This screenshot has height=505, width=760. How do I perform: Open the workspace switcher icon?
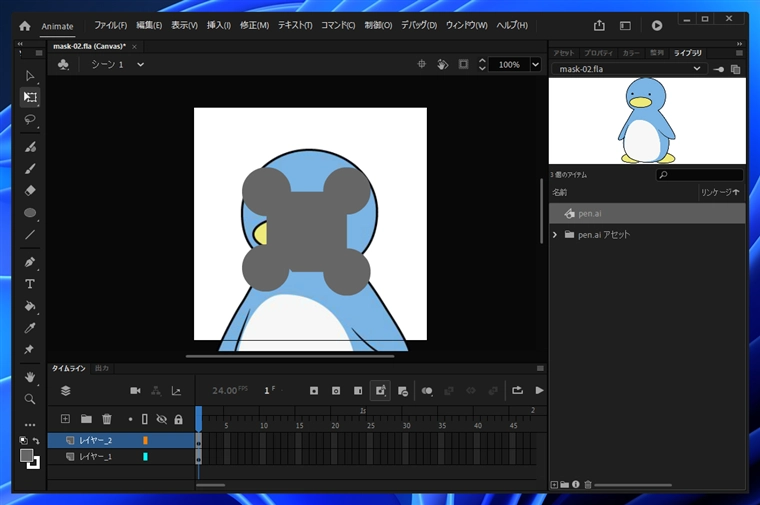pyautogui.click(x=625, y=26)
